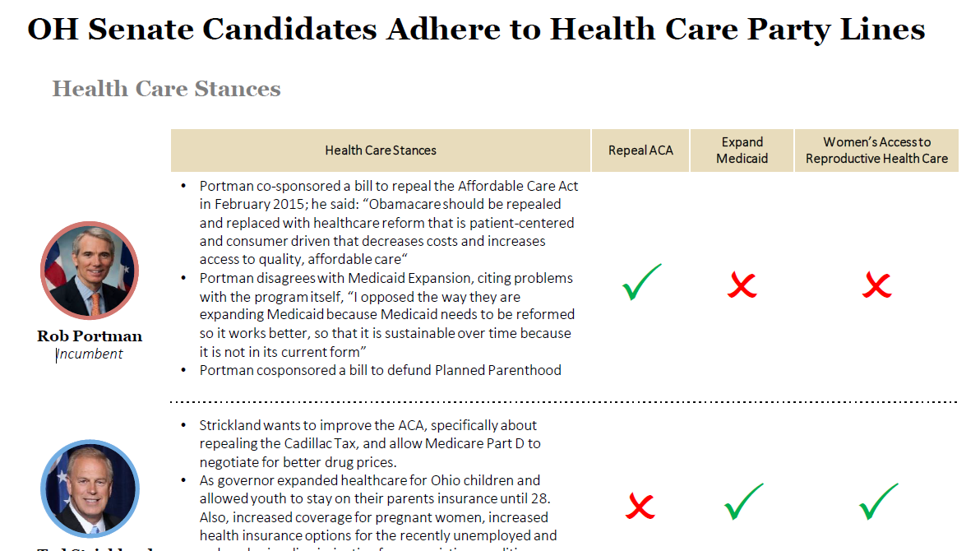Click the Expand Medicaid column header
Viewport: 980px width, 551px height.
tap(742, 150)
